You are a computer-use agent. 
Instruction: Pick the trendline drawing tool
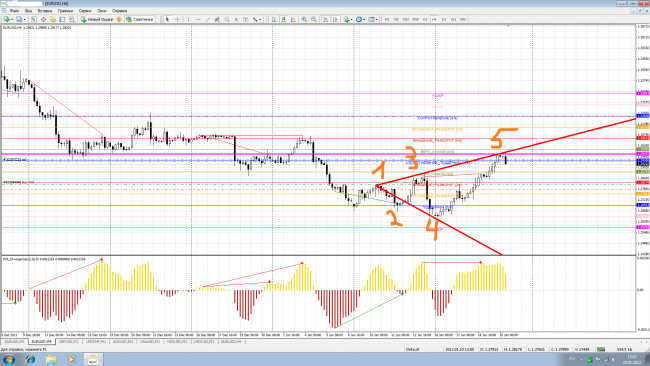[x=208, y=19]
